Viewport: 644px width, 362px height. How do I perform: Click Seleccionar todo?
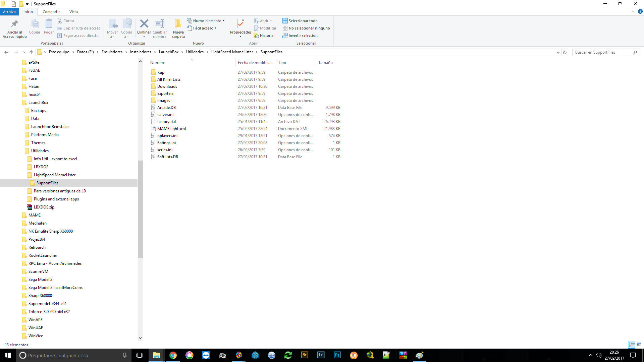tap(300, 21)
